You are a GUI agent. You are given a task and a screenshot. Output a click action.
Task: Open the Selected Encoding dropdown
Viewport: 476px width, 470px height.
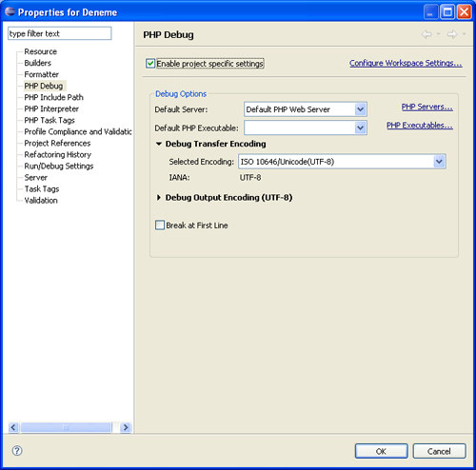click(439, 162)
